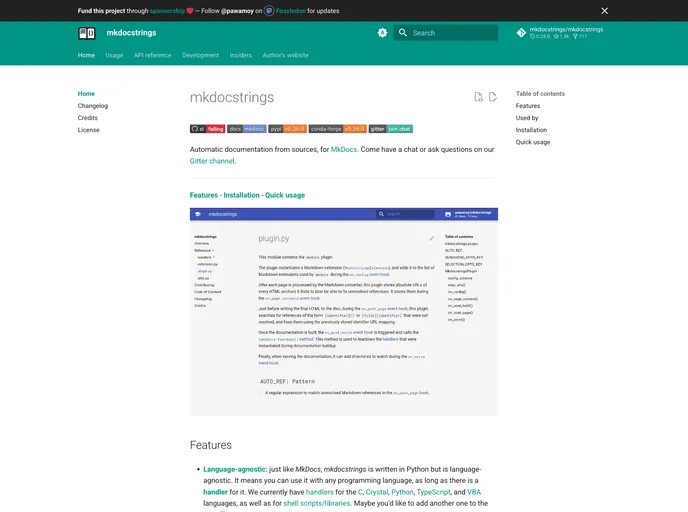The height and width of the screenshot is (512, 688).
Task: Click the edit this page icon
Action: click(493, 97)
